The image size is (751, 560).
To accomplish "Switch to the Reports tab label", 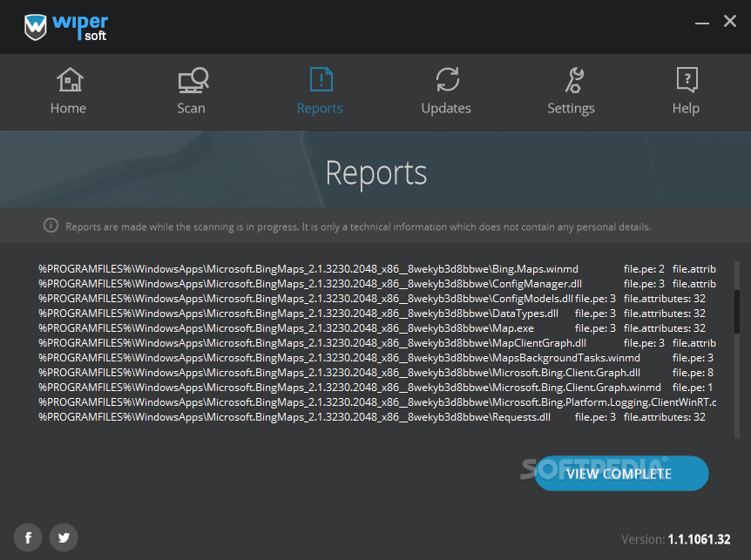I will tap(320, 108).
